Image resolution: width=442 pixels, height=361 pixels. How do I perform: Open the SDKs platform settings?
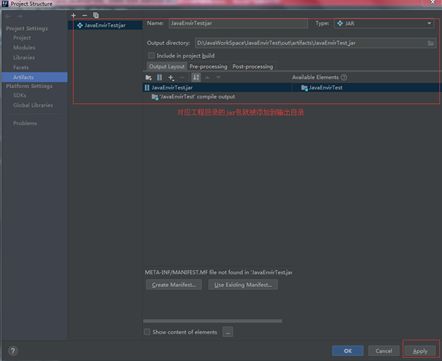(x=20, y=95)
